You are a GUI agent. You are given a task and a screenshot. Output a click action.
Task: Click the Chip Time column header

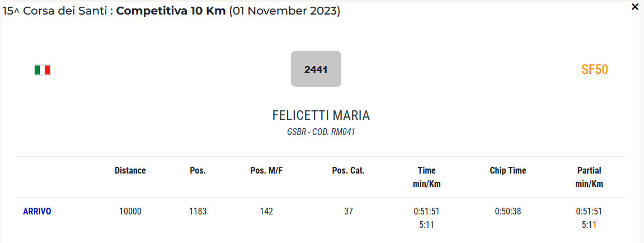point(507,171)
